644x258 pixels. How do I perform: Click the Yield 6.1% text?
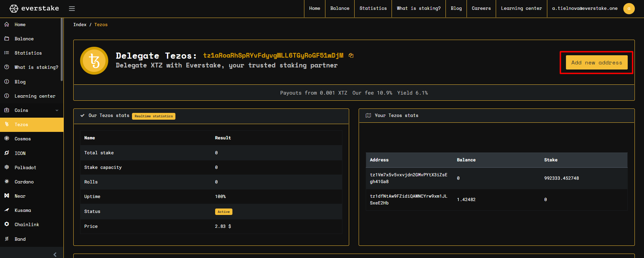[413, 93]
